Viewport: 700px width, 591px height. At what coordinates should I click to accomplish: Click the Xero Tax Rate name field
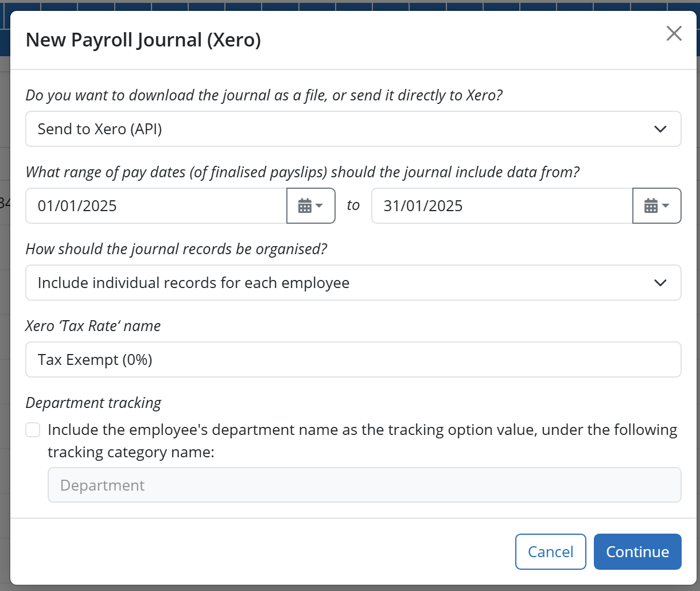coord(353,360)
